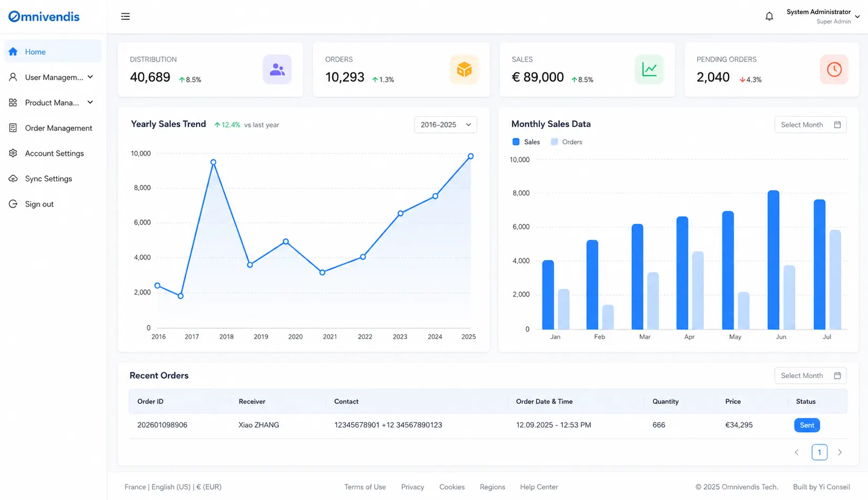The height and width of the screenshot is (500, 868).
Task: Click the Order Management document icon
Action: [x=13, y=128]
